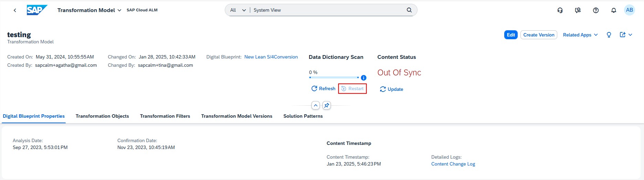
Task: Open the feedback chat icon
Action: pos(578,10)
